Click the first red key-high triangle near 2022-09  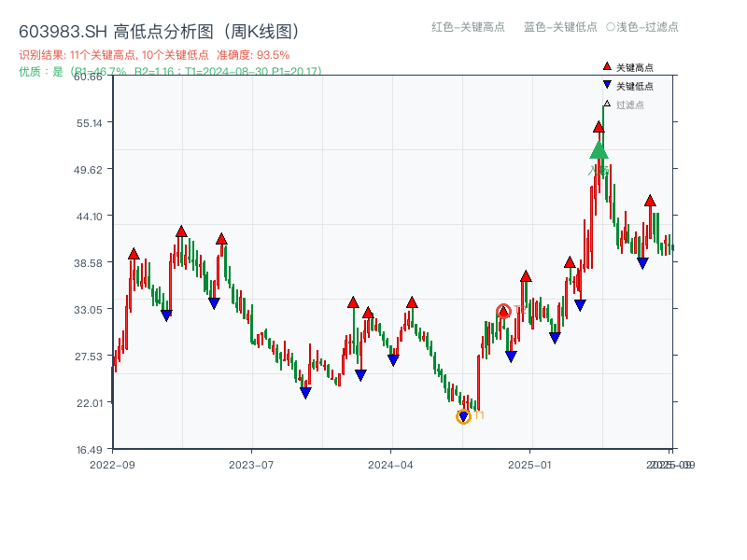pyautogui.click(x=133, y=252)
